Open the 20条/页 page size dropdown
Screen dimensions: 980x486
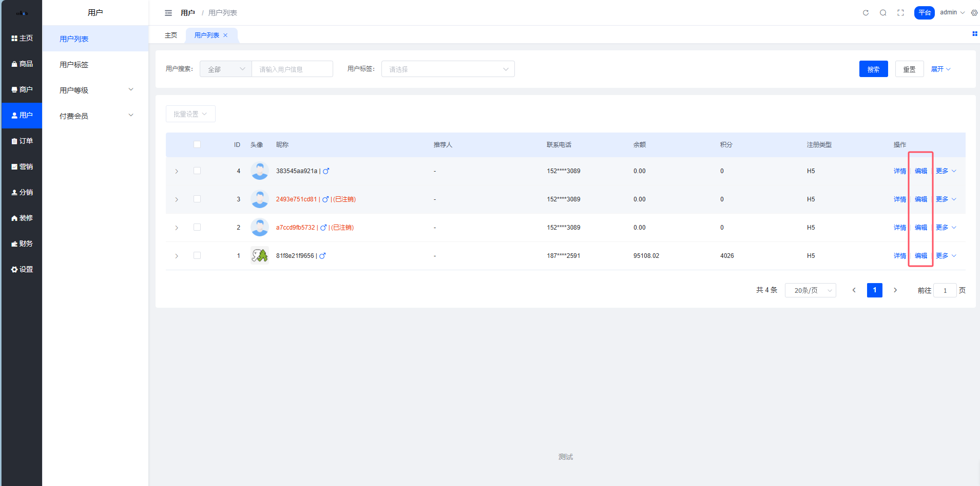(810, 290)
